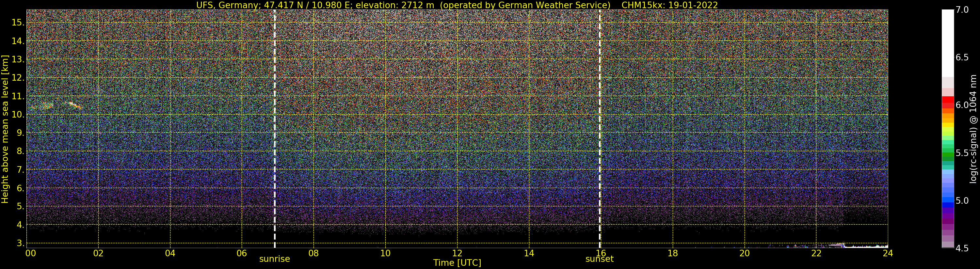
Task: Click the height axis tick '15.'
Action: (18, 23)
